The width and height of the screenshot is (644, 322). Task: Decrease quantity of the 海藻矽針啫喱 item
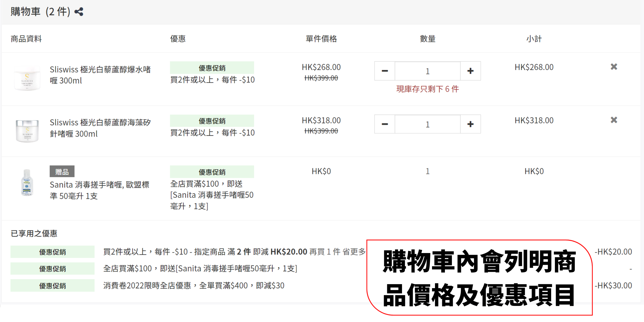click(x=385, y=124)
